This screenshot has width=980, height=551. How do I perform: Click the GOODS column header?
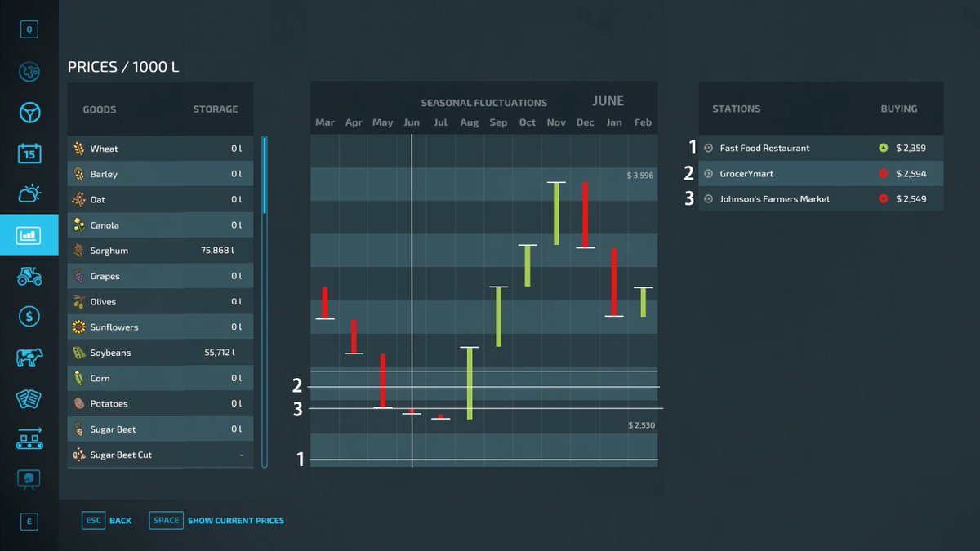(x=100, y=109)
